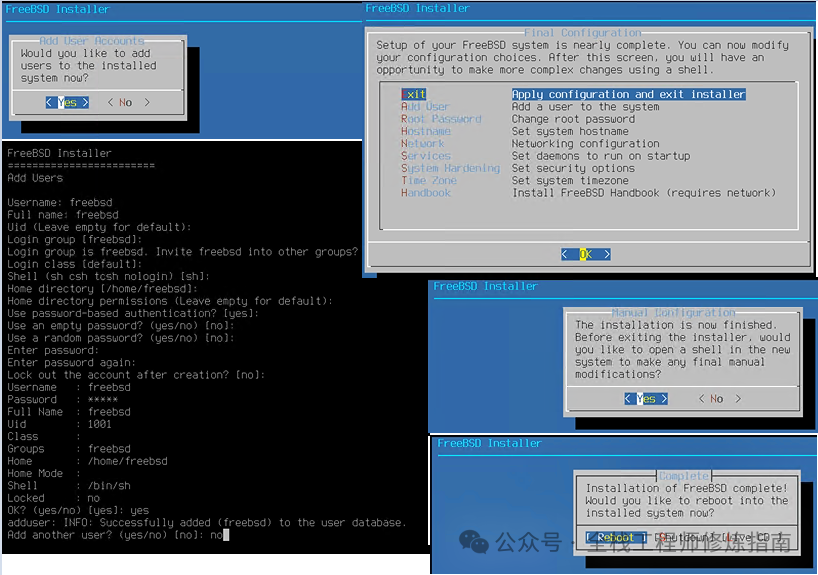Click the 'Login group [freebsd]:' line
The image size is (818, 575).
click(x=75, y=239)
